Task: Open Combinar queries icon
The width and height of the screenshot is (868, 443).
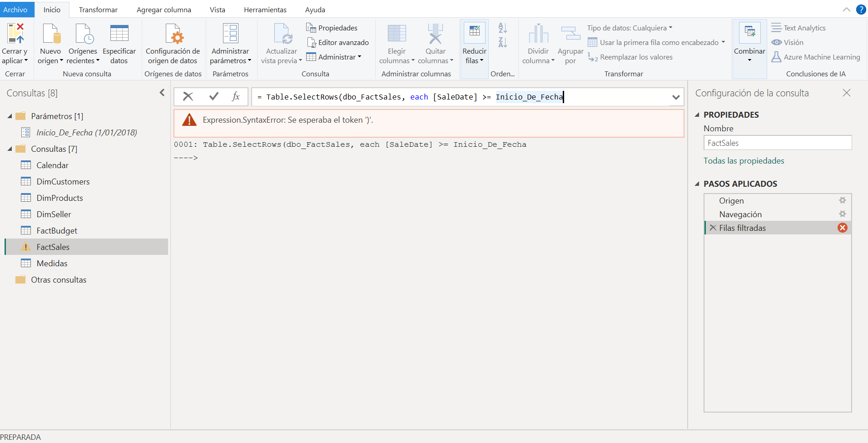Action: coord(749,33)
